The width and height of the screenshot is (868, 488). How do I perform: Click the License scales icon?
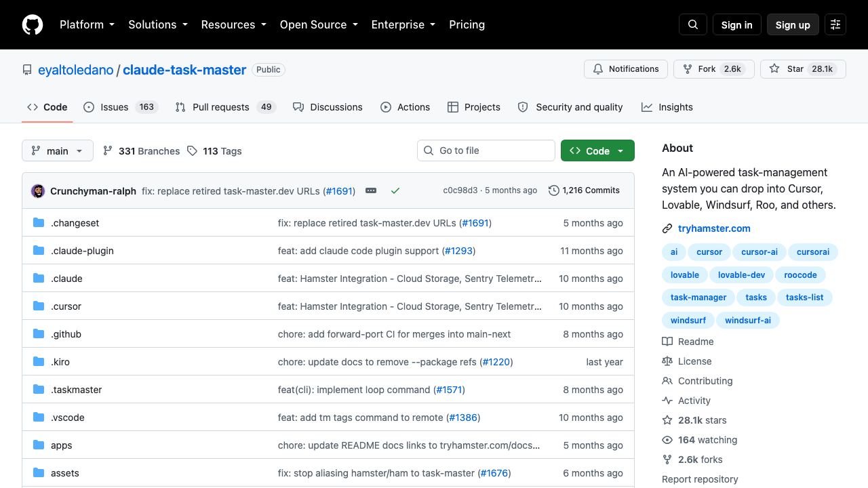click(667, 361)
